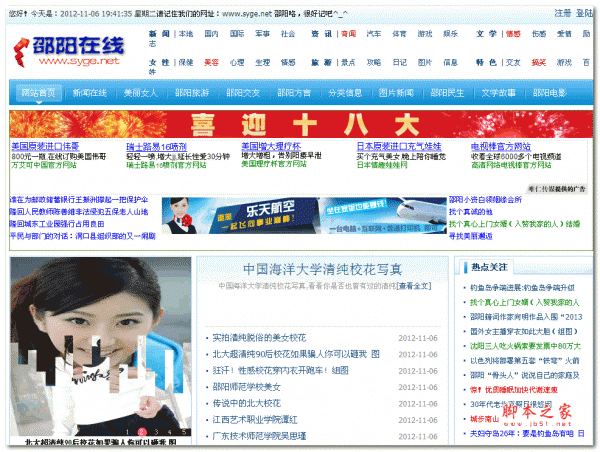Open 国际 news category link
Screen dimensions: 600x452
(237, 34)
